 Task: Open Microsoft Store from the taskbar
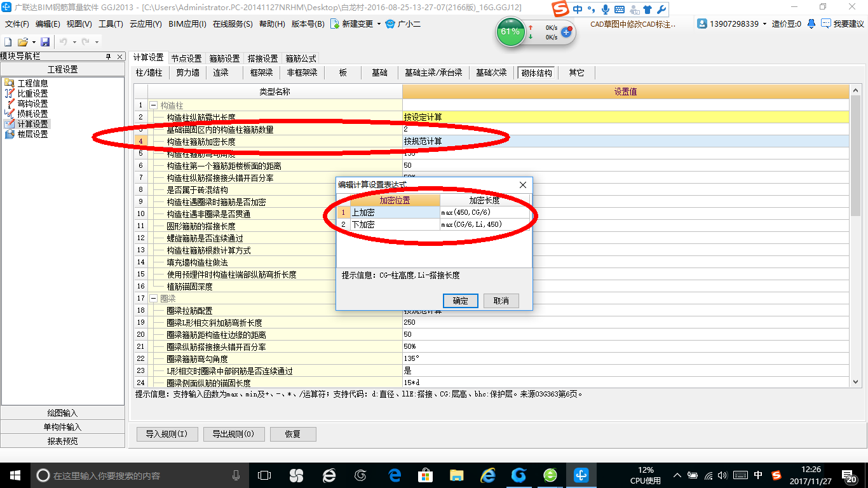pyautogui.click(x=424, y=475)
